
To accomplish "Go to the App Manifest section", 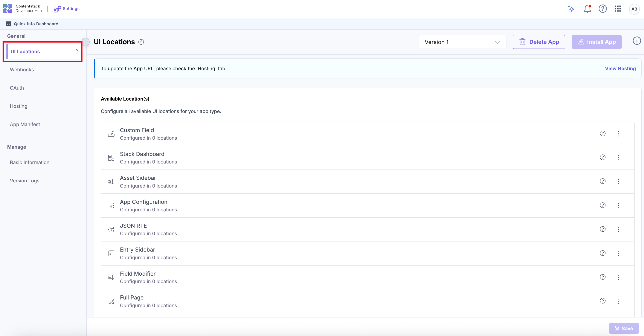I will click(x=25, y=125).
